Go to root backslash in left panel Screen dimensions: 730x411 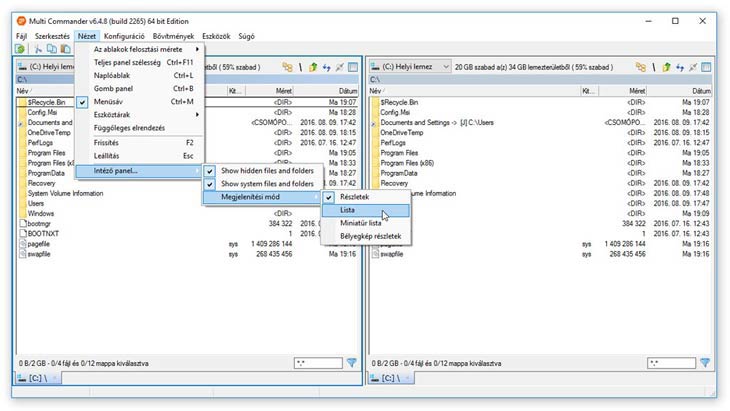[x=300, y=67]
